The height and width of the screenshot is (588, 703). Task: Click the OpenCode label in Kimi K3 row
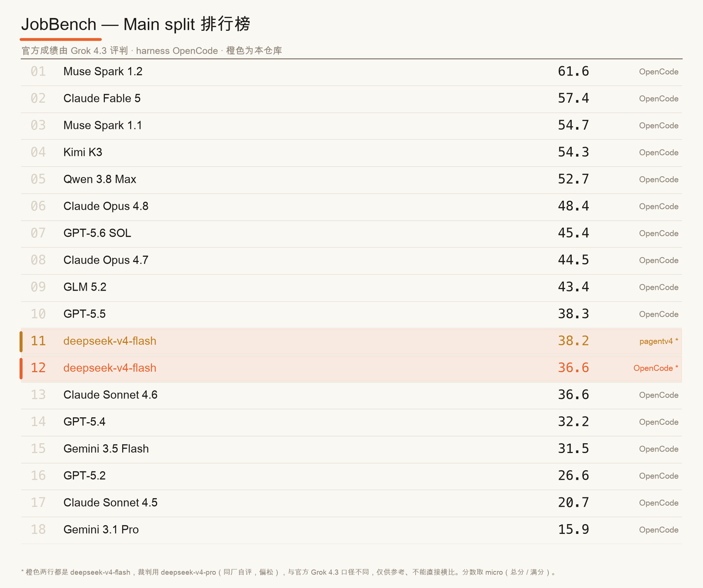(659, 153)
